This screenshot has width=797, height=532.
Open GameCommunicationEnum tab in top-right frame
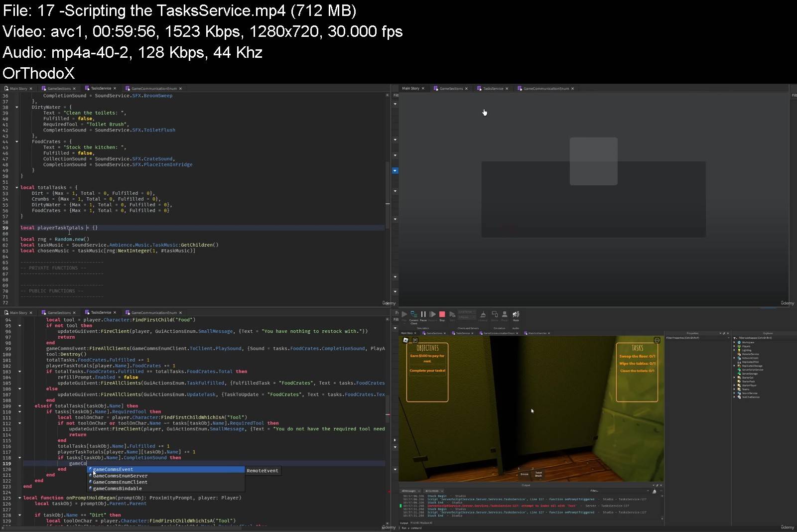[x=545, y=89]
